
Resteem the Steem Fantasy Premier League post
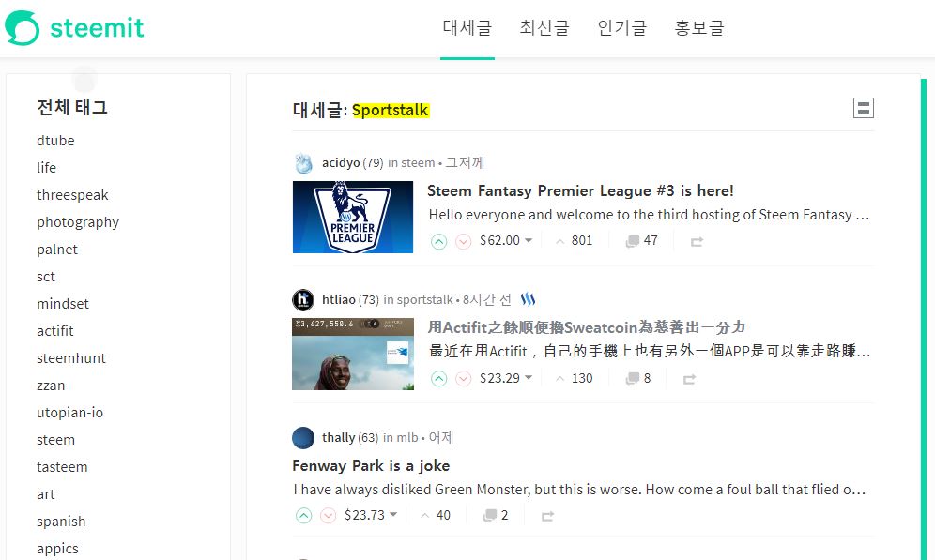coord(697,241)
